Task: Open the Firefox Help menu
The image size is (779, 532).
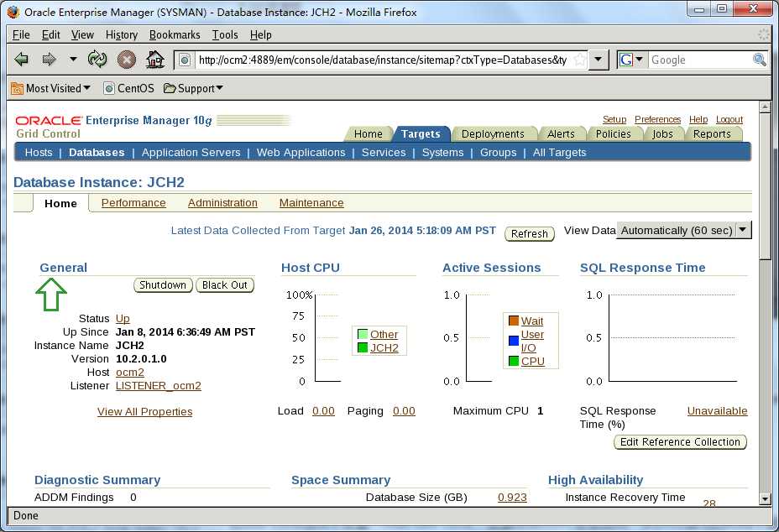Action: coord(260,34)
